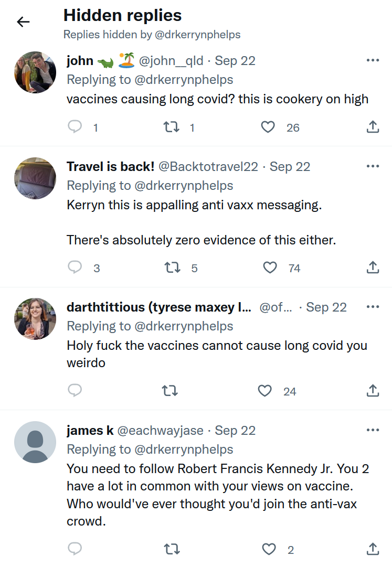Open the @Backtotravel22 handle
Viewport: 392px width, 567px height.
click(208, 167)
